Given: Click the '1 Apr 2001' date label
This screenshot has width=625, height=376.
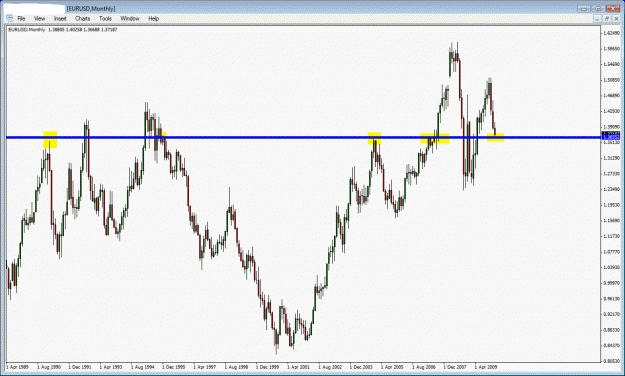Looking at the screenshot, I should 299,367.
